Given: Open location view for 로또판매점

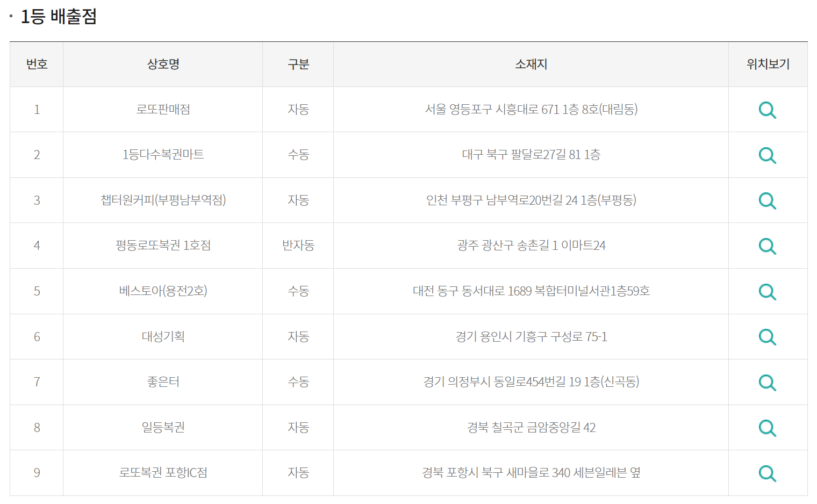Looking at the screenshot, I should click(x=768, y=110).
